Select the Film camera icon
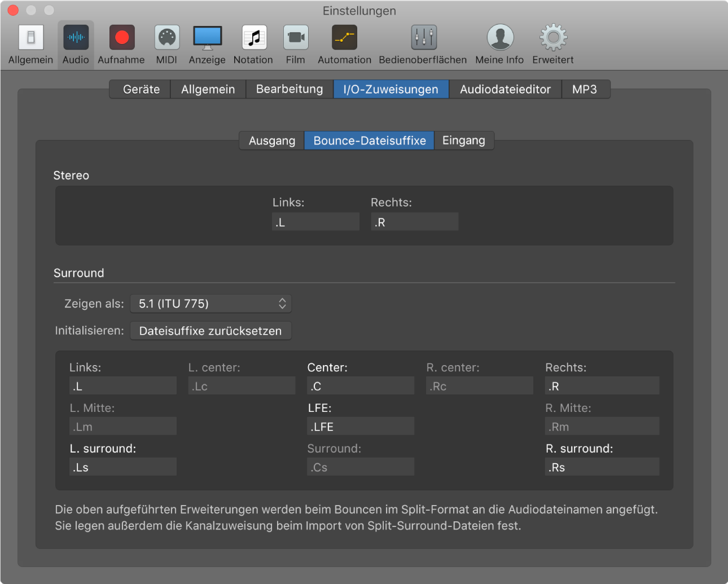Image resolution: width=728 pixels, height=584 pixels. click(295, 38)
